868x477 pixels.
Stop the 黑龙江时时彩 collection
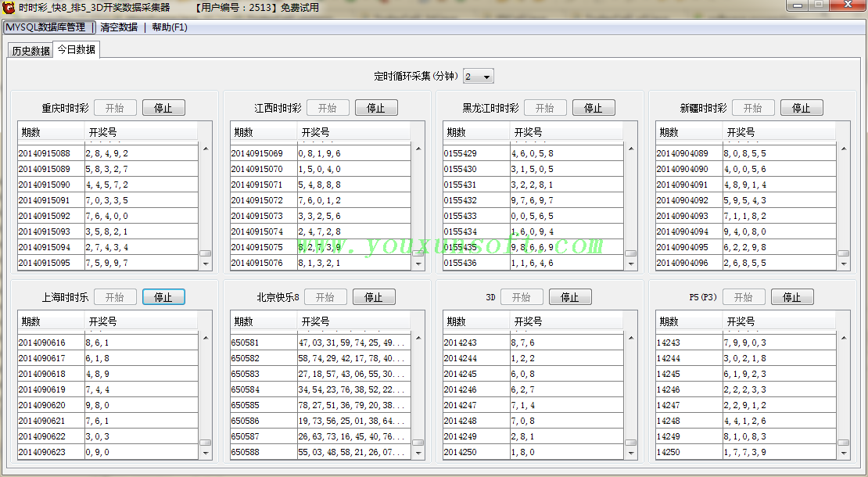(593, 108)
